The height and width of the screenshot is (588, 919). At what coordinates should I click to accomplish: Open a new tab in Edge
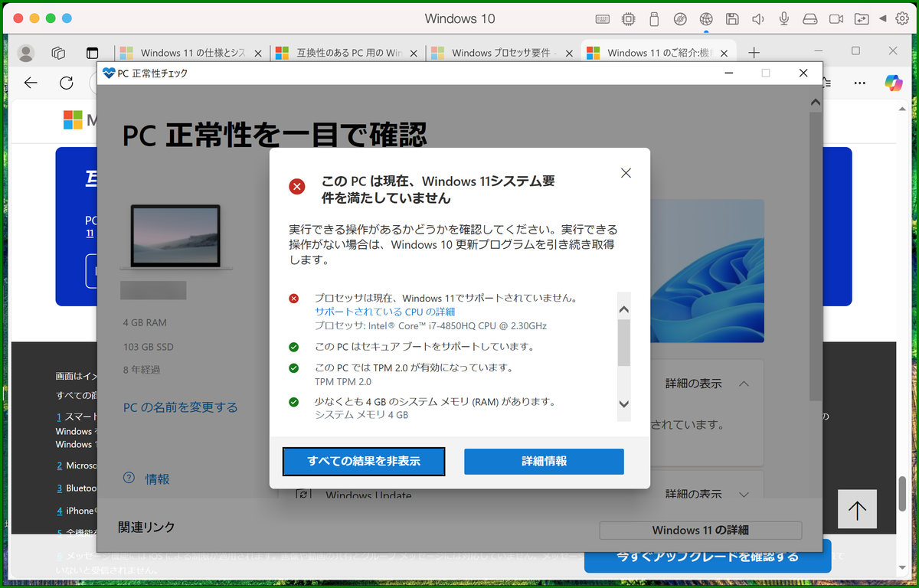pos(754,53)
